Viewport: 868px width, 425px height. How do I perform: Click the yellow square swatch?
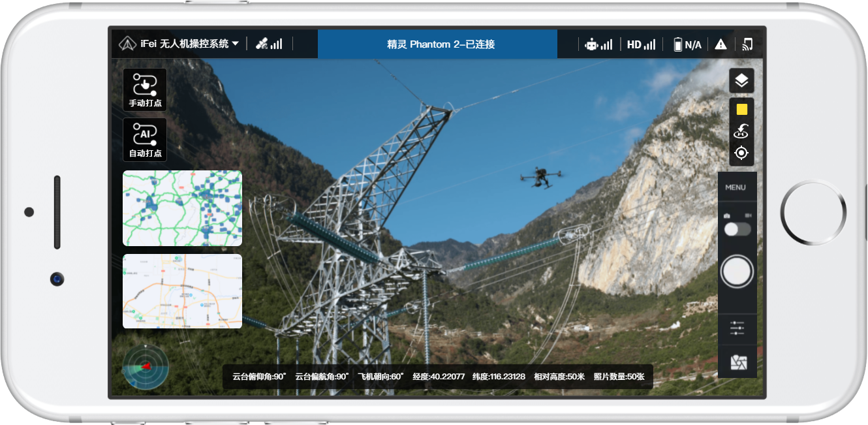coord(741,110)
